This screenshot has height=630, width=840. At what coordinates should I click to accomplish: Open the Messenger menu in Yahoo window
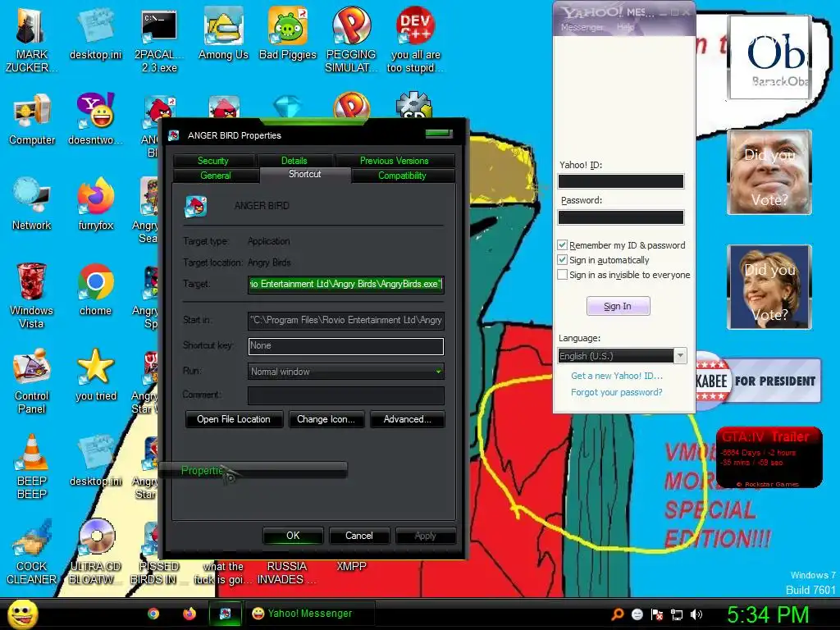coord(582,27)
